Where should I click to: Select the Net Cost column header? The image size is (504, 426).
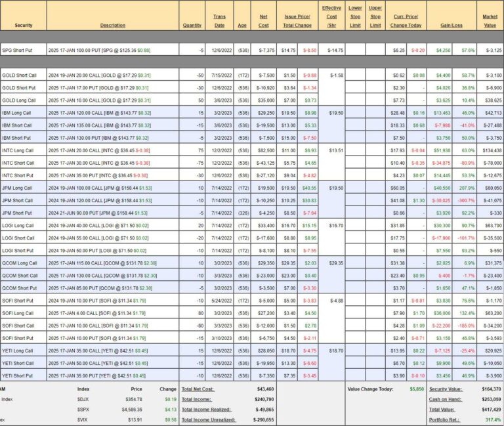point(264,21)
